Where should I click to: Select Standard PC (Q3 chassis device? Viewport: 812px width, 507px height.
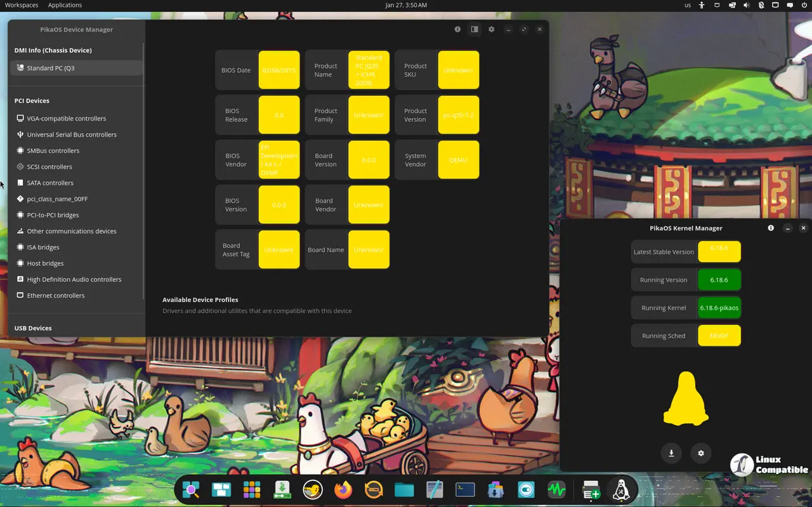[51, 68]
